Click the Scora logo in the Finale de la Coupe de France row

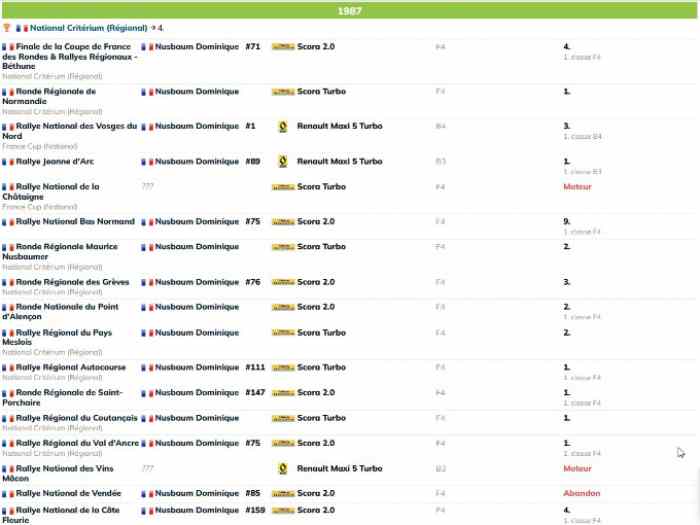pos(283,46)
